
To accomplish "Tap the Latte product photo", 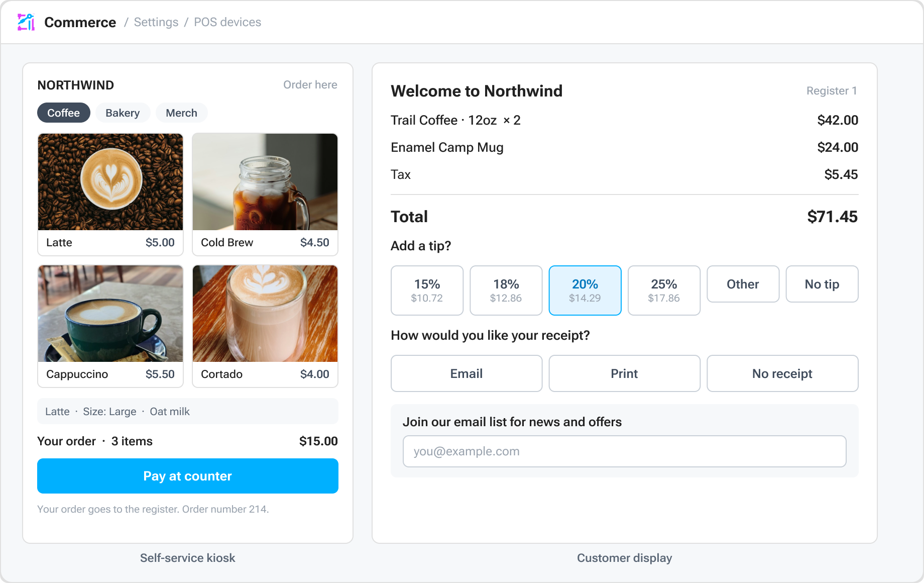I will [110, 182].
